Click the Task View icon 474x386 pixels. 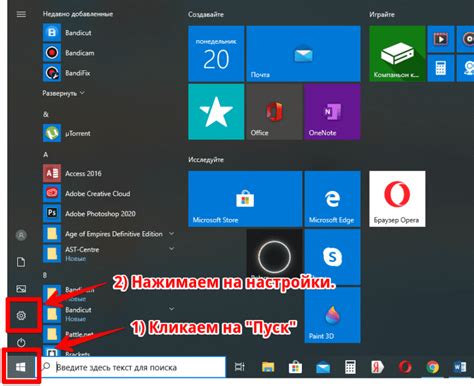click(x=240, y=367)
